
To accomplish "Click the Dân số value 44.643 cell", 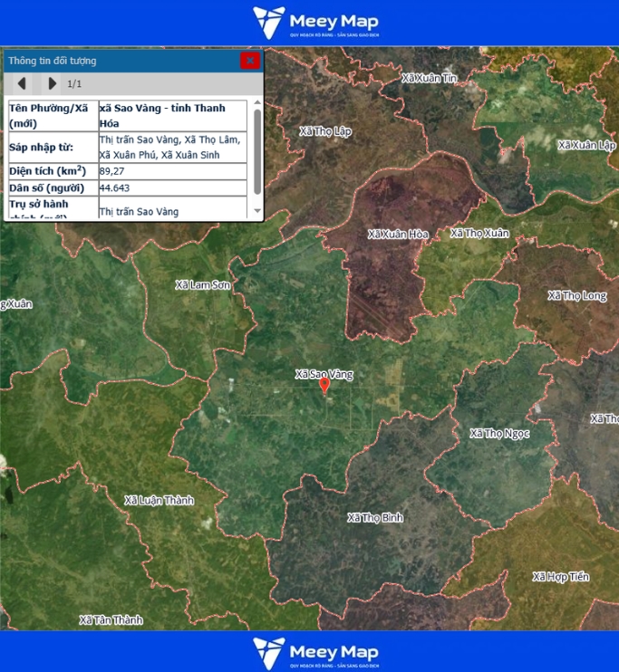I will tap(172, 187).
